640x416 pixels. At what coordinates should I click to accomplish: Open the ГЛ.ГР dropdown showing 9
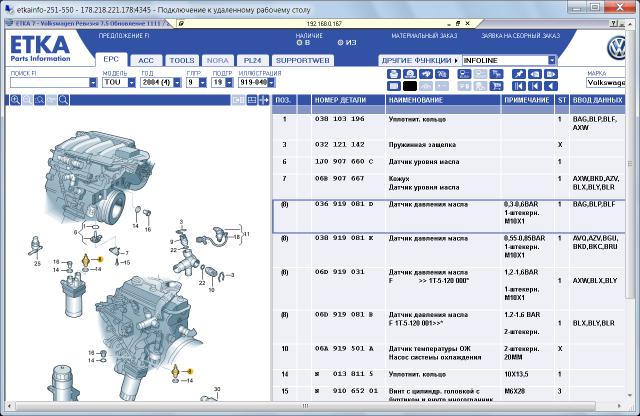pos(202,82)
